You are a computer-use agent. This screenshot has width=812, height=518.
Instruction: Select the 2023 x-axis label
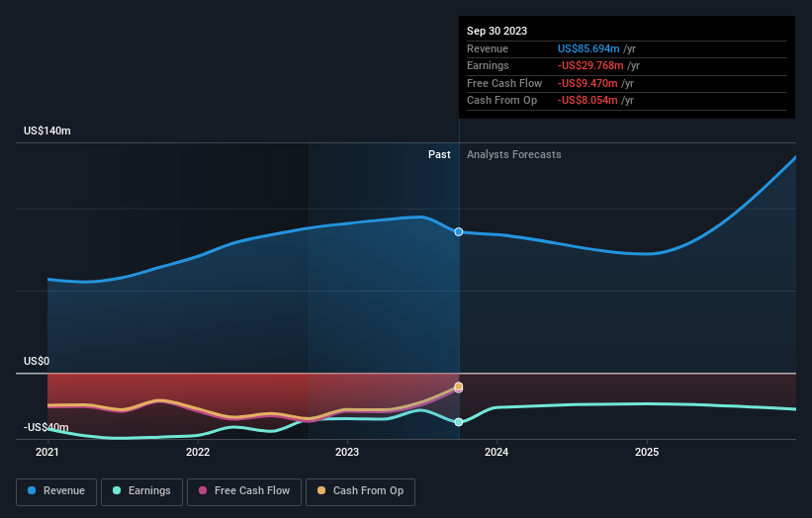(347, 452)
